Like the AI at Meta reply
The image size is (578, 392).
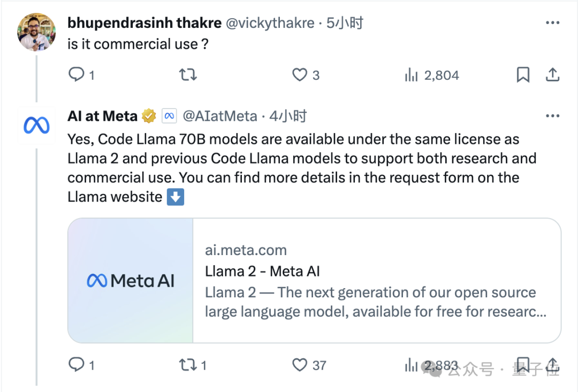pos(300,365)
